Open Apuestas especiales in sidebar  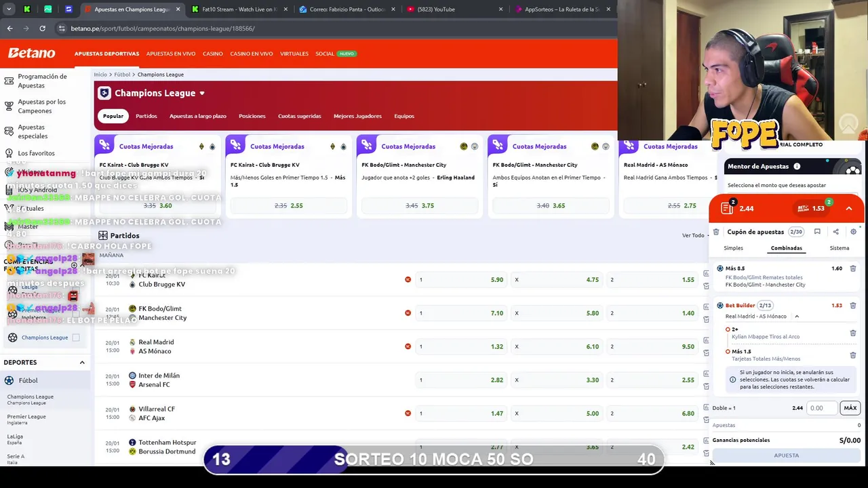(x=33, y=131)
